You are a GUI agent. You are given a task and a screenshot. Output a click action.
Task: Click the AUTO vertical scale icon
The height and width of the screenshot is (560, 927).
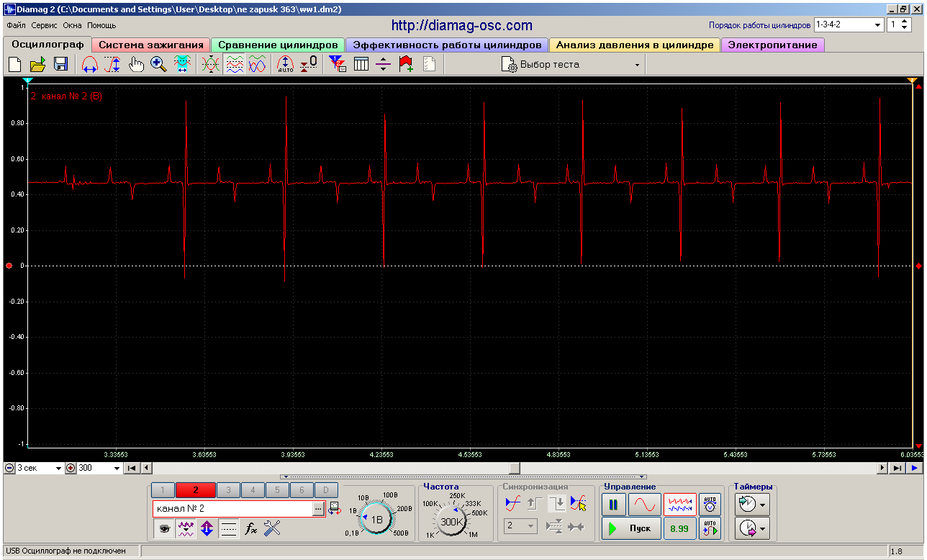286,64
